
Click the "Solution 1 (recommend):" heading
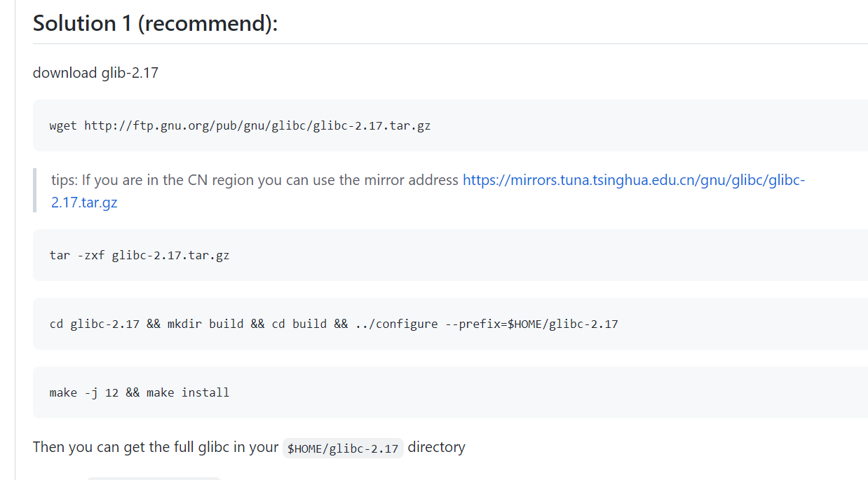click(155, 23)
